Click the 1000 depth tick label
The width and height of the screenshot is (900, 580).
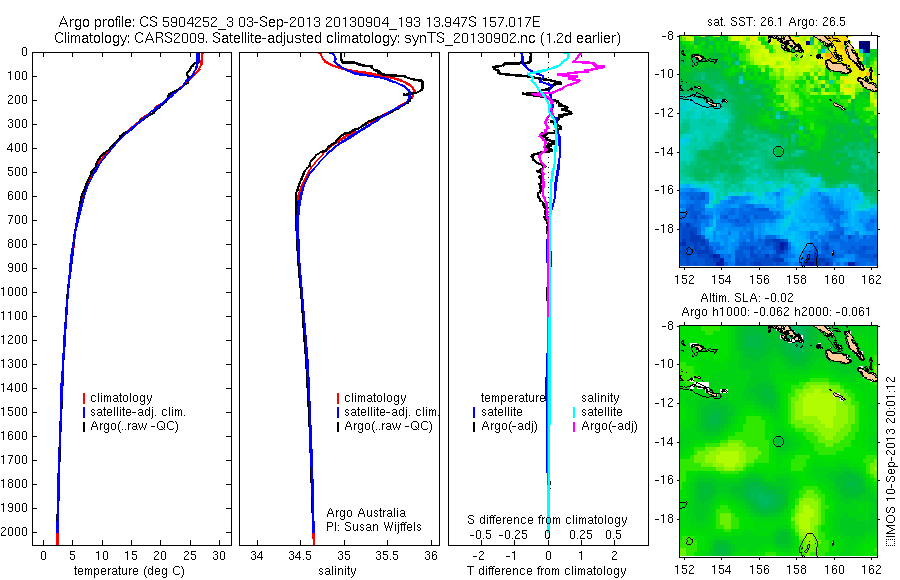click(15, 292)
